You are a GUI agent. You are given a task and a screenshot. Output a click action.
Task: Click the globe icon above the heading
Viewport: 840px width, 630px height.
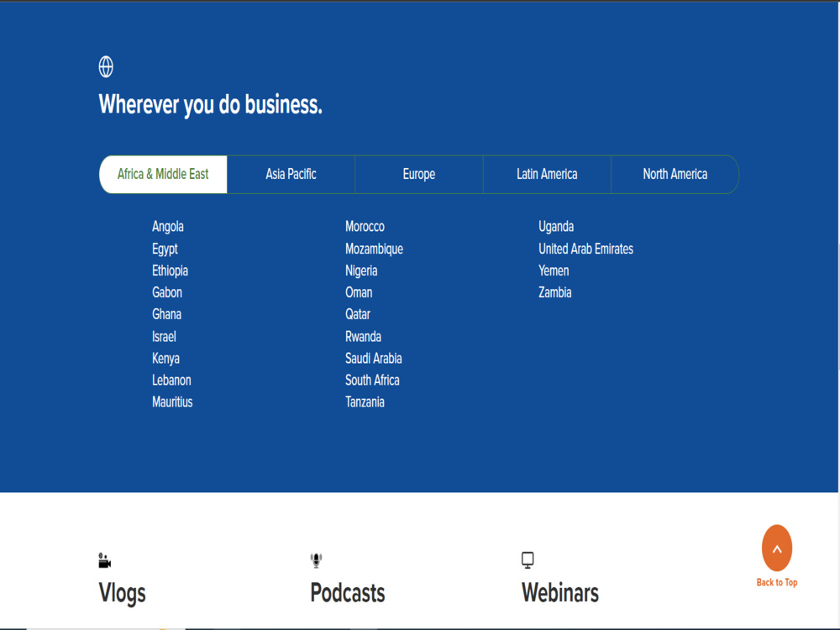tap(106, 67)
